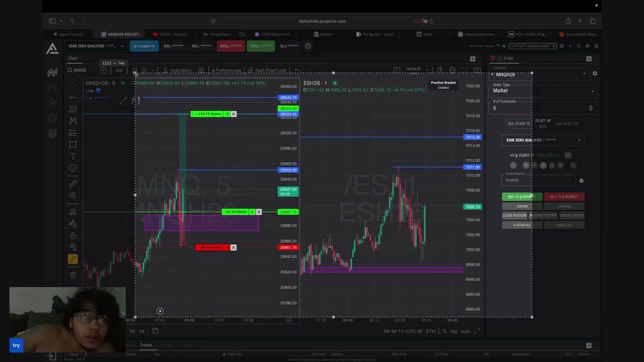Viewport: 644px width, 362px height.
Task: Click the FLATTEN ALL button
Action: point(522,225)
